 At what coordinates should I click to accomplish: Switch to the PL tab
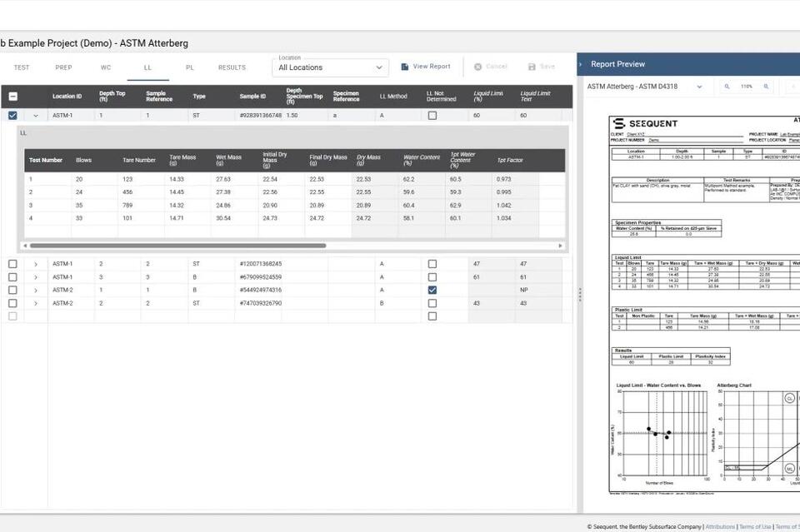(x=190, y=67)
